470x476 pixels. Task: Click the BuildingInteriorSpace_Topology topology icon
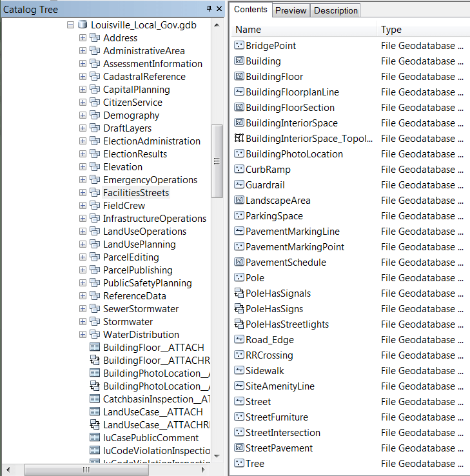point(239,138)
